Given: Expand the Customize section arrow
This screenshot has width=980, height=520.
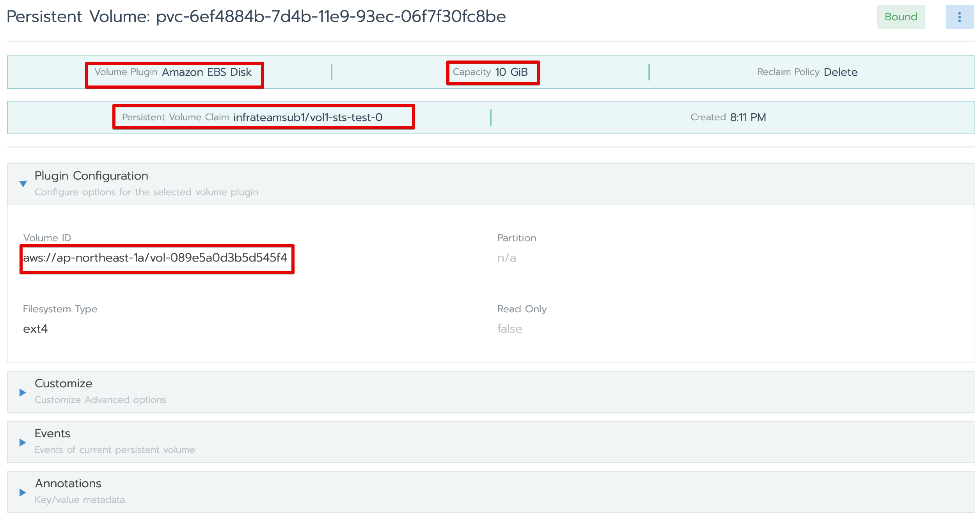Looking at the screenshot, I should pyautogui.click(x=23, y=392).
